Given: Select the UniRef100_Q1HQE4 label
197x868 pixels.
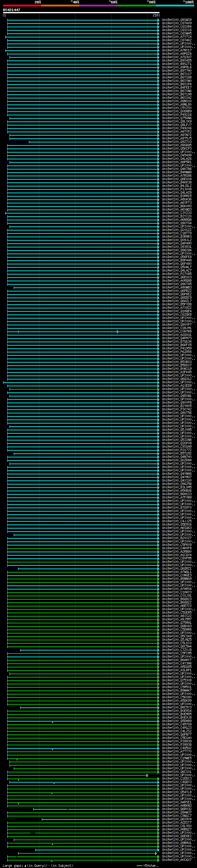Looking at the screenshot, I should pos(177,311).
